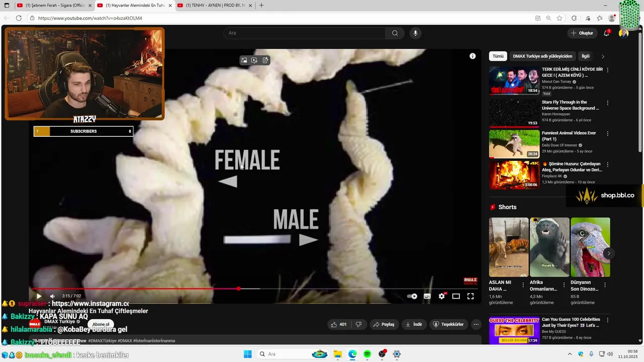Toggle the autoplay switch in player
This screenshot has height=362, width=644.
412,296
